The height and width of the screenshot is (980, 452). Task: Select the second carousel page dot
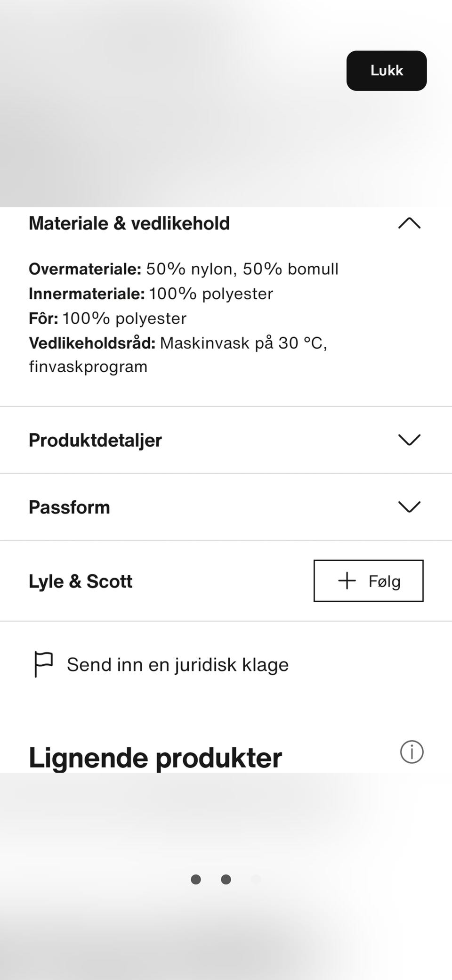(226, 879)
